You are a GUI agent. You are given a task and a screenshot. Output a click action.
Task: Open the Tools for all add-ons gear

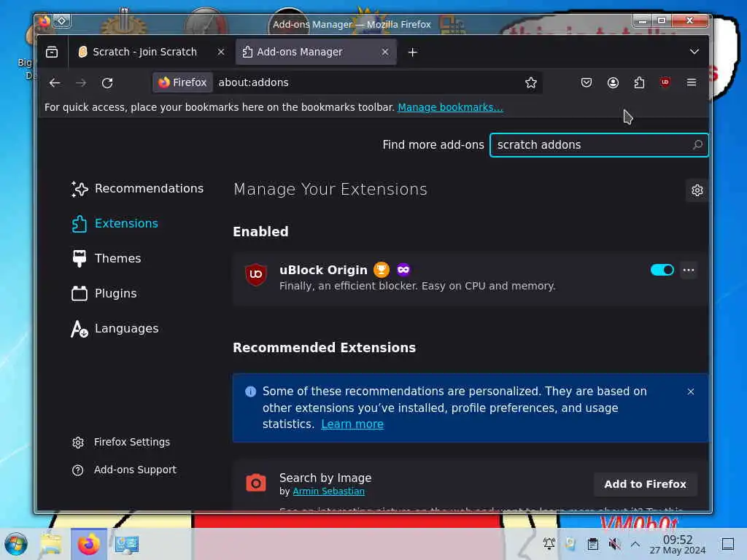pyautogui.click(x=697, y=190)
